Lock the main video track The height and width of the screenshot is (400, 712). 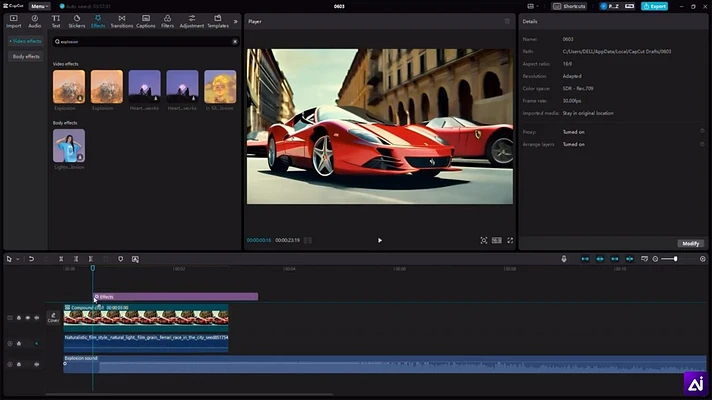pyautogui.click(x=19, y=318)
